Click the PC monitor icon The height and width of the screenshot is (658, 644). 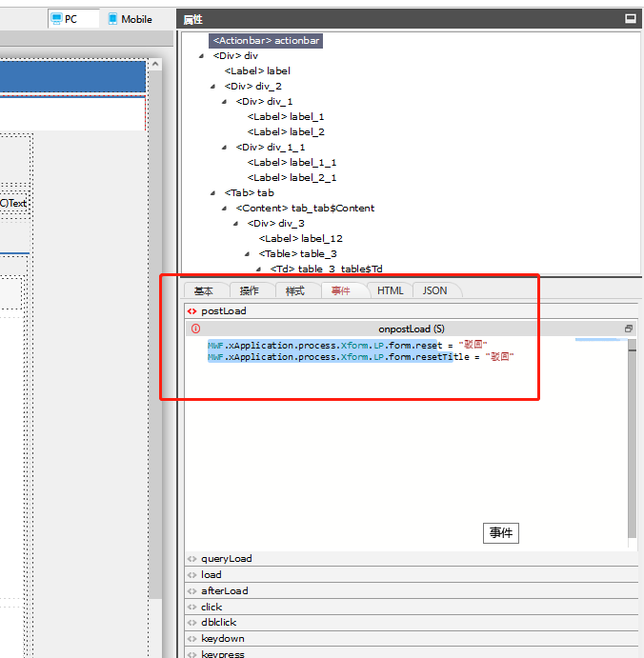(56, 19)
